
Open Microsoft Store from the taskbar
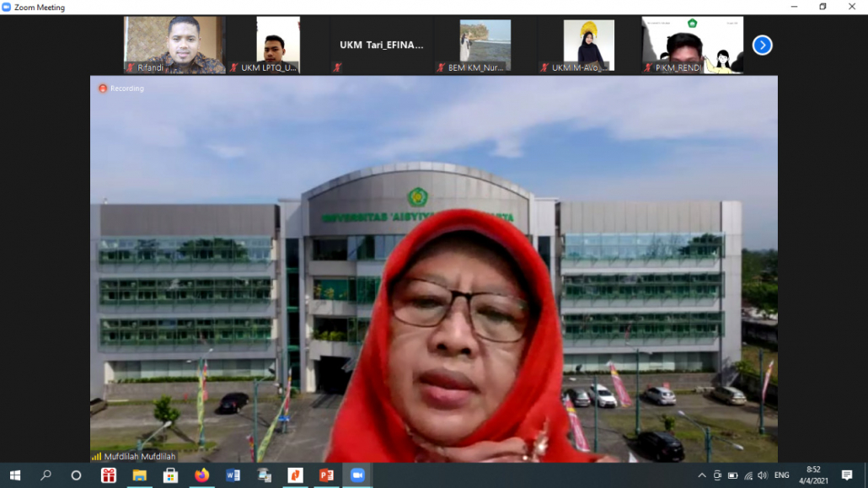click(170, 475)
